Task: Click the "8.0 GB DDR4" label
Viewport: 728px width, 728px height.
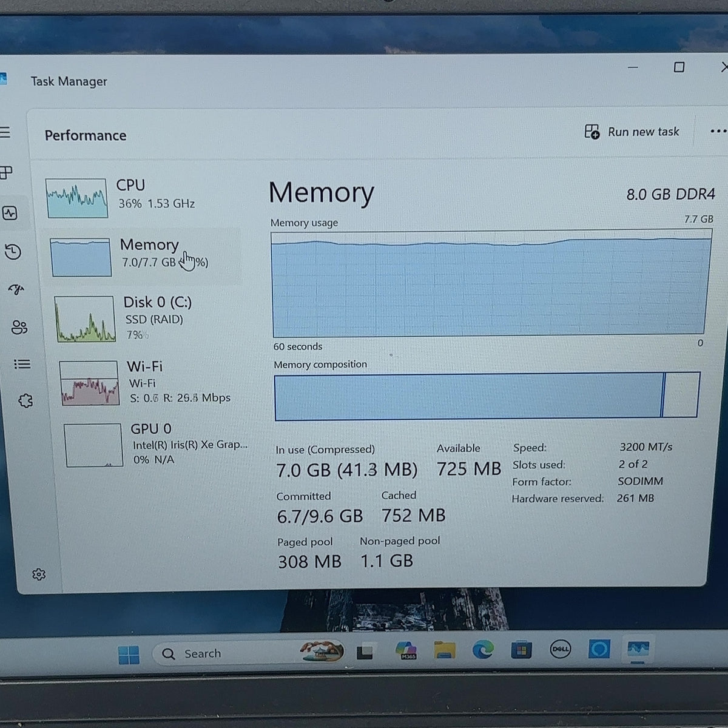Action: coord(670,195)
